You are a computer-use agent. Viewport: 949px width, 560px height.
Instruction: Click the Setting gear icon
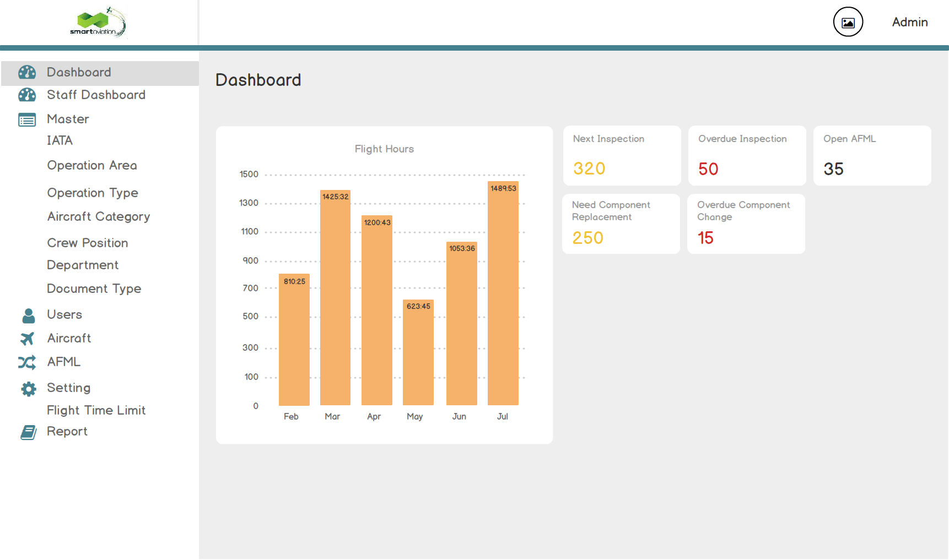click(x=28, y=389)
